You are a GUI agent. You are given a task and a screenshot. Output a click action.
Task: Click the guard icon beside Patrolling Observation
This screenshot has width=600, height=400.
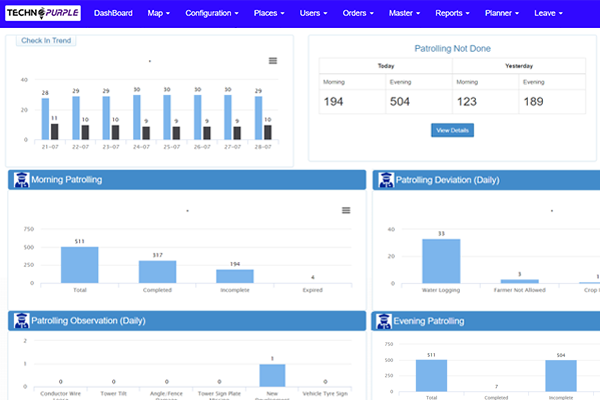tap(21, 320)
